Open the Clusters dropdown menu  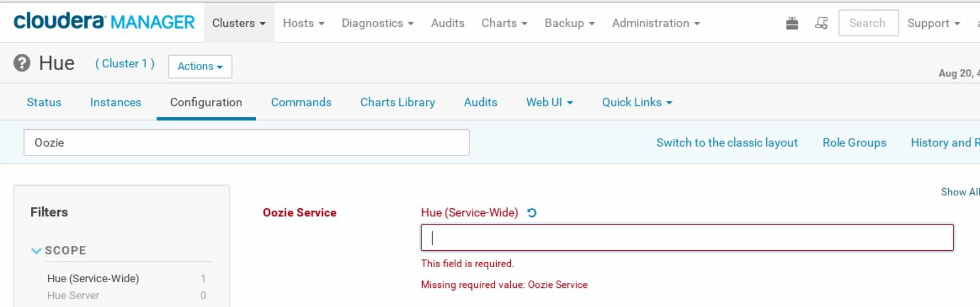tap(239, 23)
